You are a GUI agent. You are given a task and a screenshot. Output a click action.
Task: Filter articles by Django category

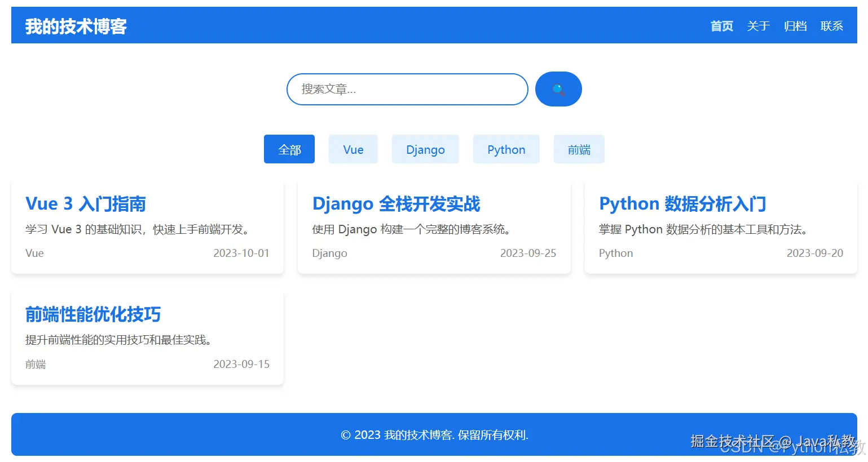425,149
